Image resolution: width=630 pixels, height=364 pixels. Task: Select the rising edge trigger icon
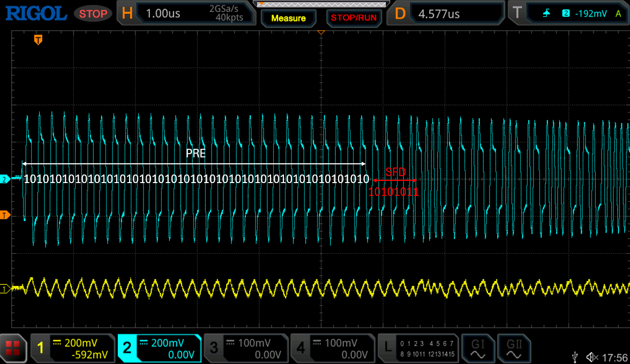pyautogui.click(x=546, y=13)
